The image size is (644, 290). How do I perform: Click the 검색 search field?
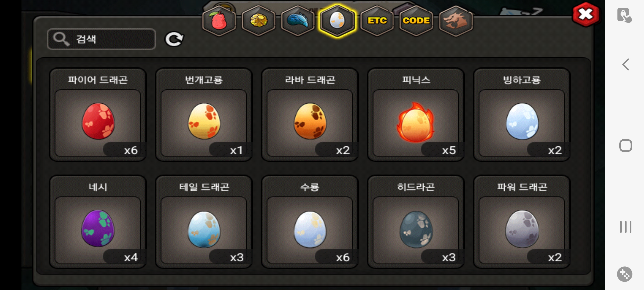point(101,39)
